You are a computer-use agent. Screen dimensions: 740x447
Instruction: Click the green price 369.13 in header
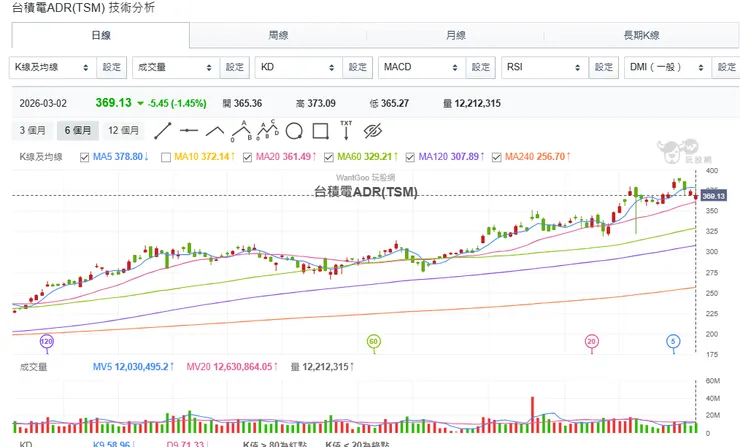pos(113,103)
